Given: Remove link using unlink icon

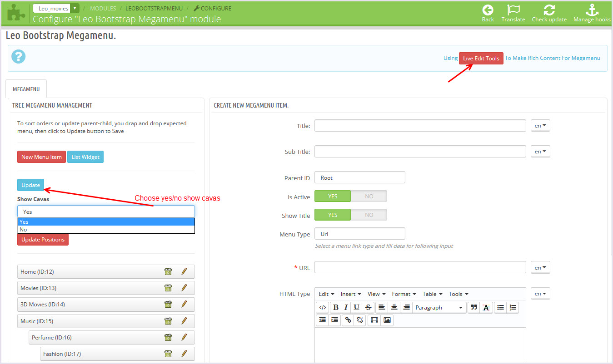Looking at the screenshot, I should click(360, 320).
